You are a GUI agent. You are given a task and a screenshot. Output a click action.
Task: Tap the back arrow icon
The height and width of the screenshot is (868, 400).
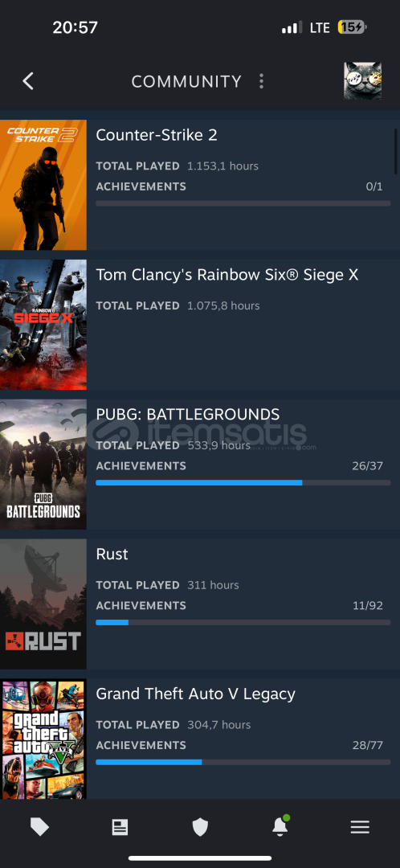pos(28,81)
